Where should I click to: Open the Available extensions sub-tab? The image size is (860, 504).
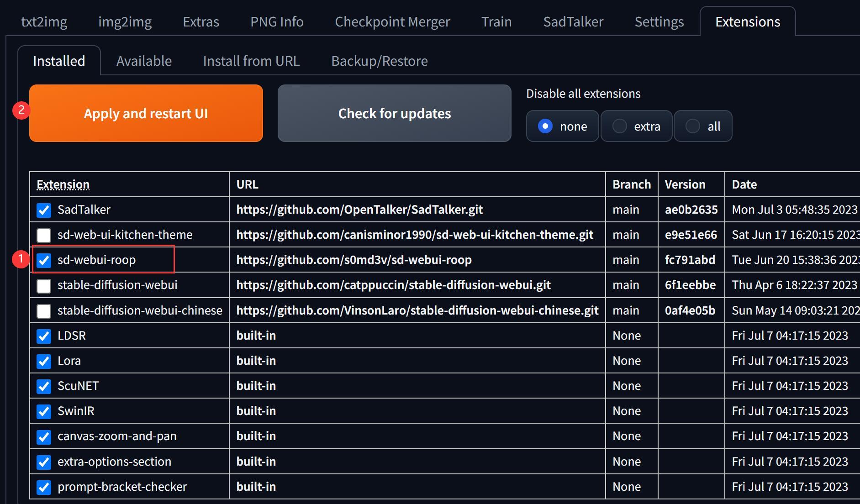pos(144,61)
